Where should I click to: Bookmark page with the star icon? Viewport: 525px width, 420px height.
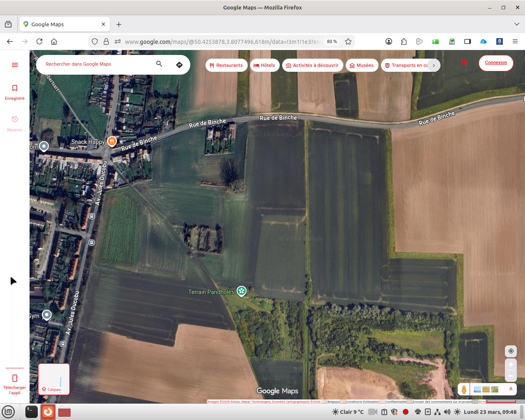[x=348, y=41]
